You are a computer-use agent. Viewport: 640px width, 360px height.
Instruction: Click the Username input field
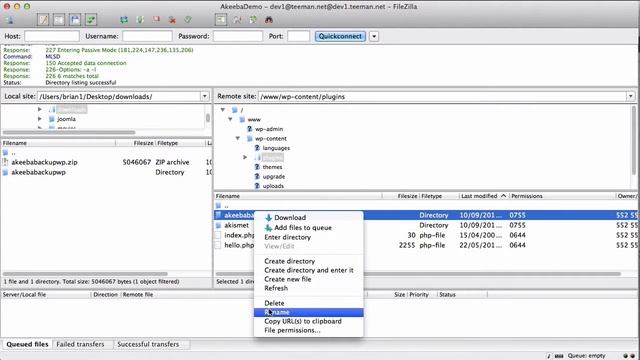click(x=147, y=36)
